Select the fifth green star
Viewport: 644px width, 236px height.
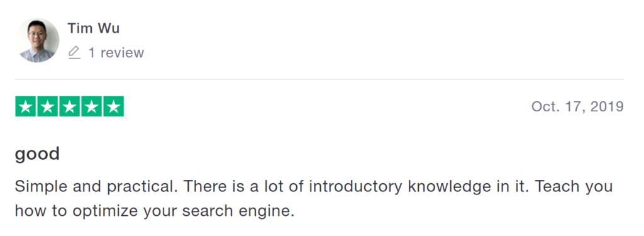pyautogui.click(x=113, y=106)
